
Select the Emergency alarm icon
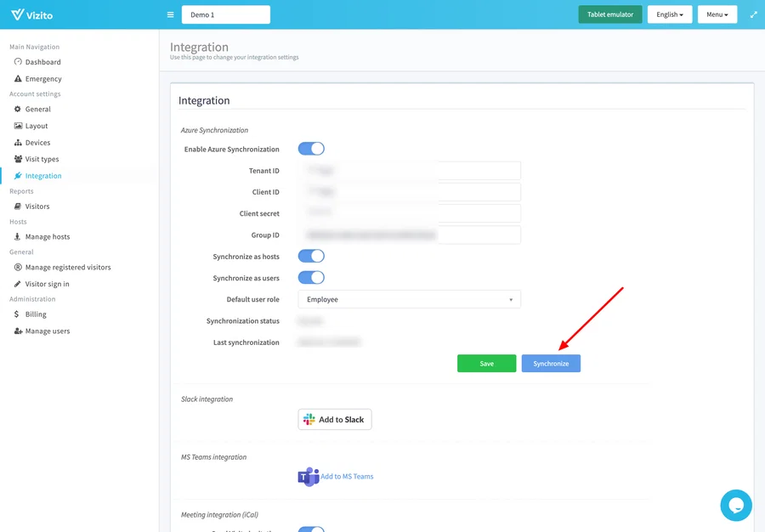click(19, 78)
